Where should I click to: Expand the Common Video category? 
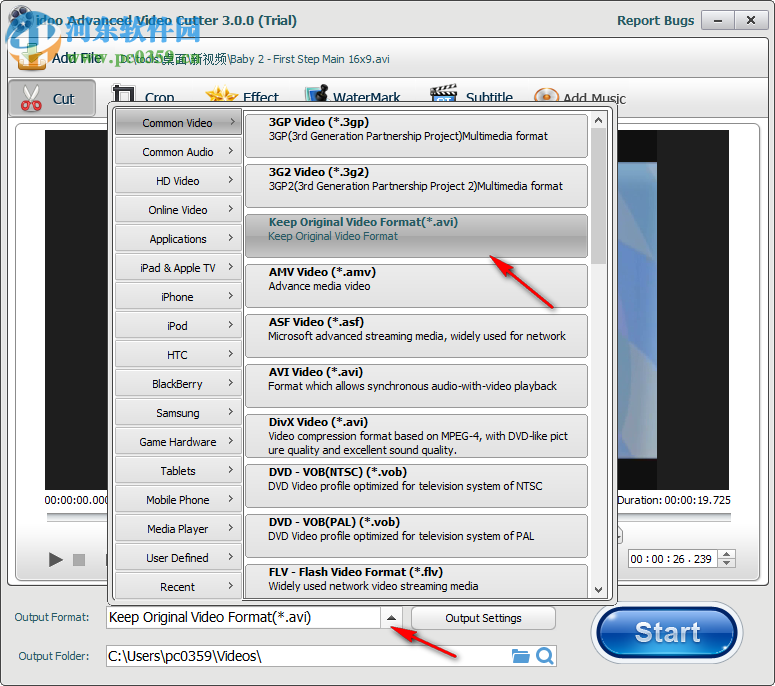(x=178, y=122)
